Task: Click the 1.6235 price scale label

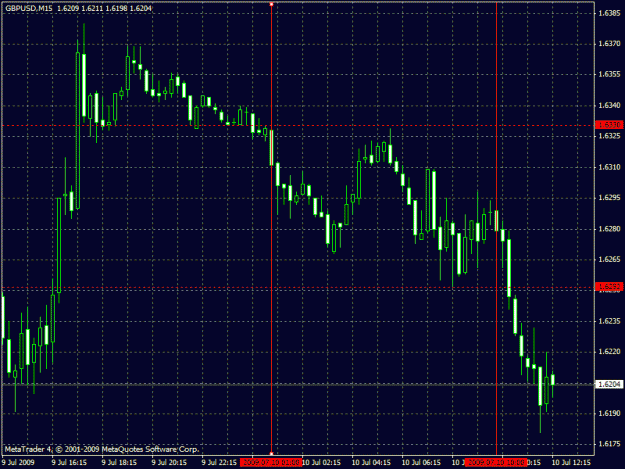Action: click(x=609, y=321)
